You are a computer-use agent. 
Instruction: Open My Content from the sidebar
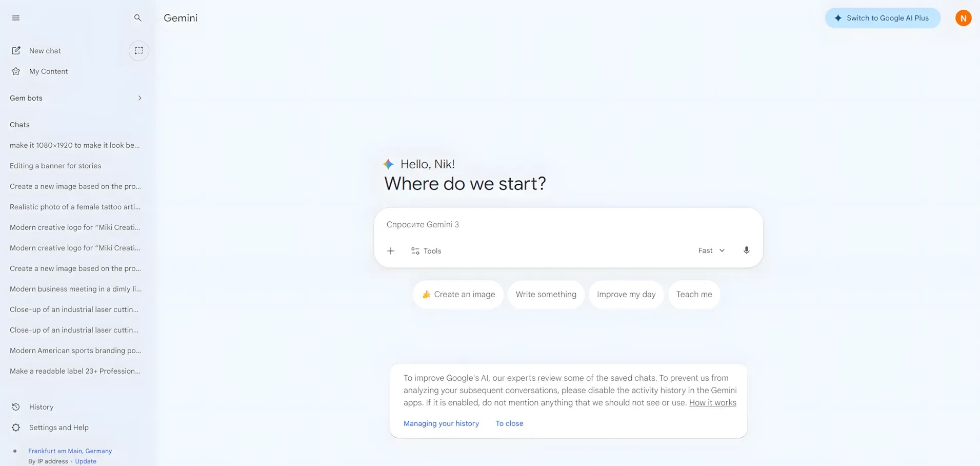point(48,71)
